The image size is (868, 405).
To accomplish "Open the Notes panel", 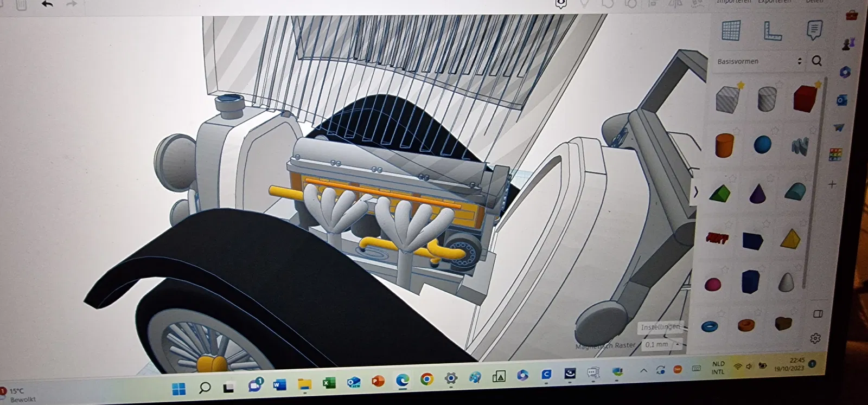I will coord(814,30).
